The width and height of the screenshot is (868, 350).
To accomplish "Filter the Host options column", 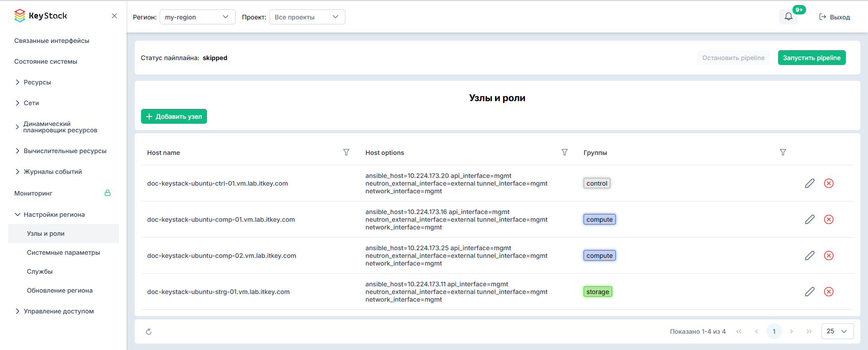I will click(565, 152).
